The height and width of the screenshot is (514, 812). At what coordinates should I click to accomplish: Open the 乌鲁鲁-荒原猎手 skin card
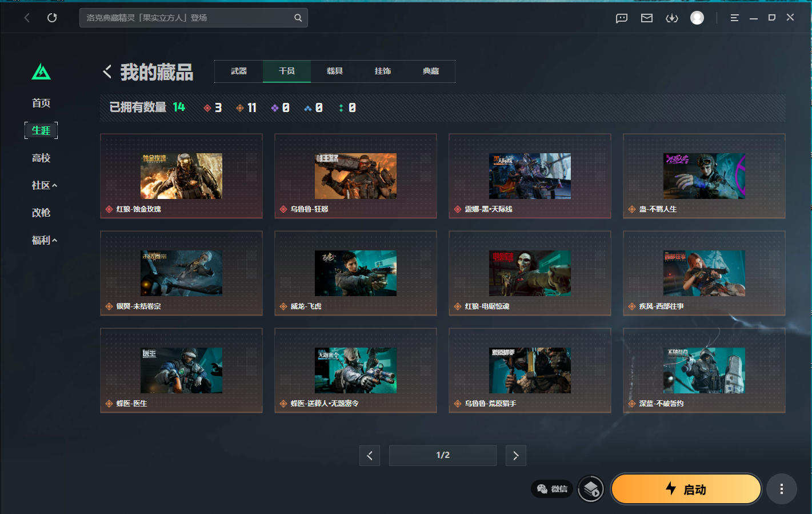coord(530,370)
